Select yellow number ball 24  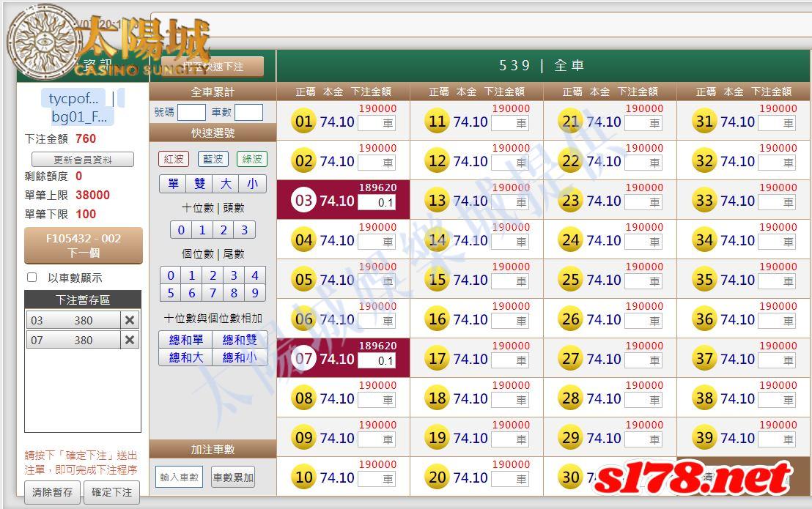point(571,240)
